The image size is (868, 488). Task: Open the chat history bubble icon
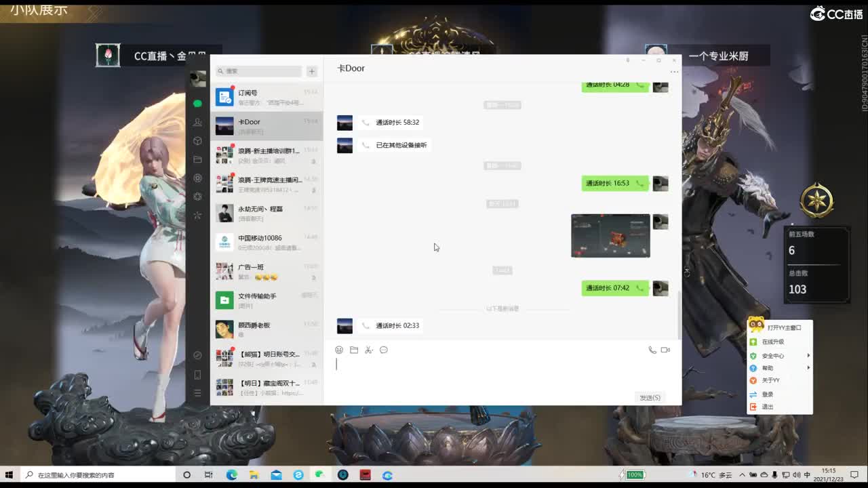[384, 350]
